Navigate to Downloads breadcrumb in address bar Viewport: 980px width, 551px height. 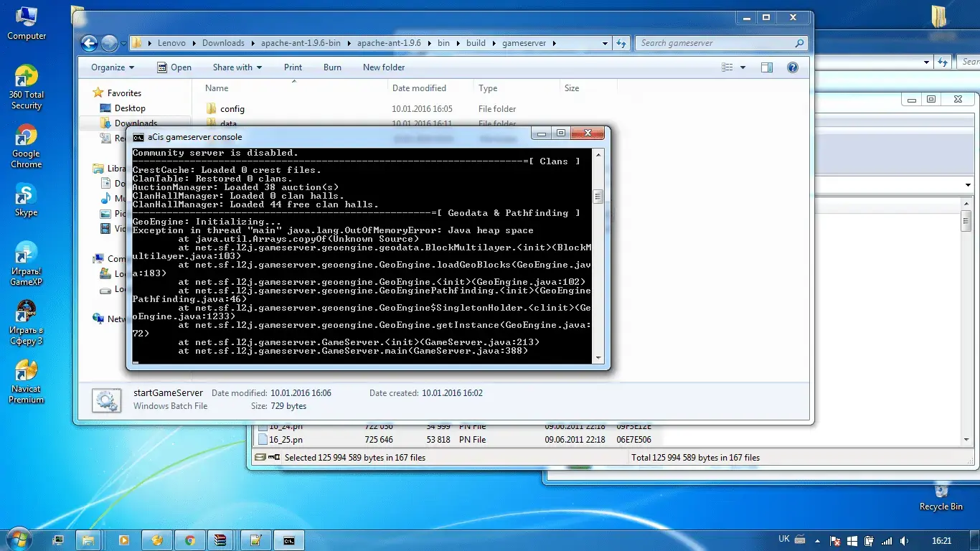click(x=223, y=43)
